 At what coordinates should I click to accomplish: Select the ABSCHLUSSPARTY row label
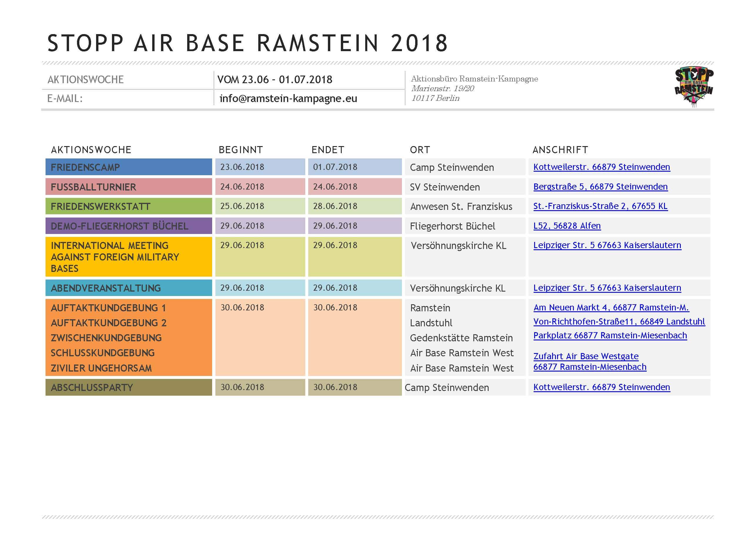pyautogui.click(x=129, y=387)
